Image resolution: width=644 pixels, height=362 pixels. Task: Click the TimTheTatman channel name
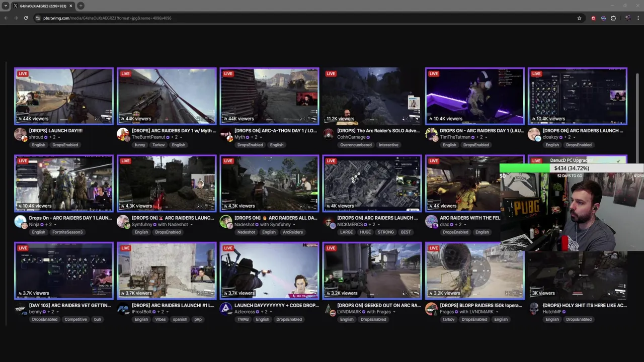coord(455,137)
